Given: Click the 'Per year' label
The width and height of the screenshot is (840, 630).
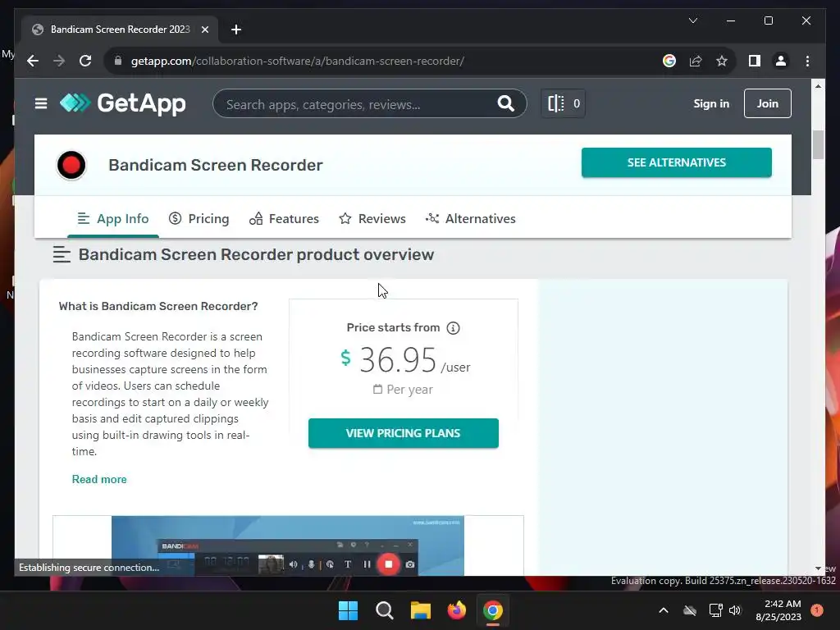Looking at the screenshot, I should pyautogui.click(x=410, y=390).
